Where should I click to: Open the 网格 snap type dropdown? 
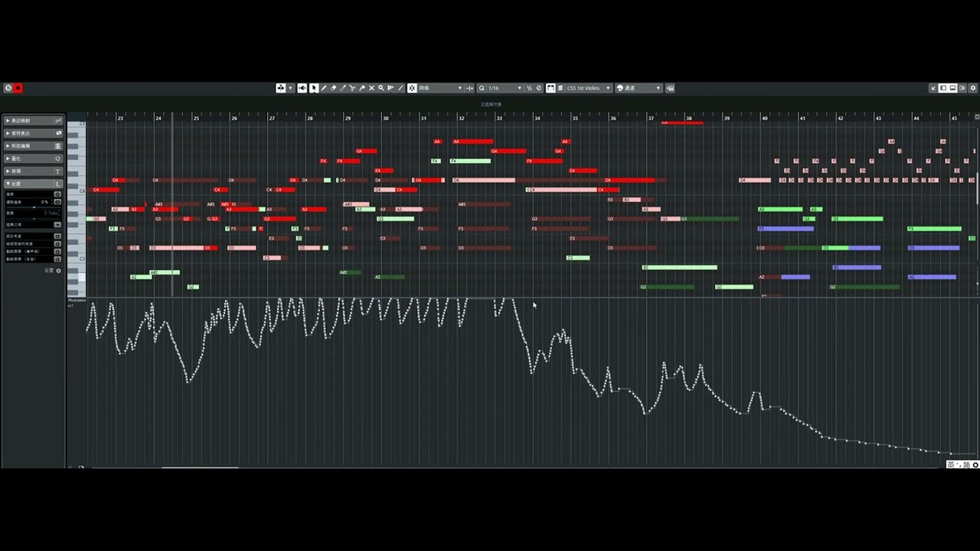pyautogui.click(x=441, y=88)
